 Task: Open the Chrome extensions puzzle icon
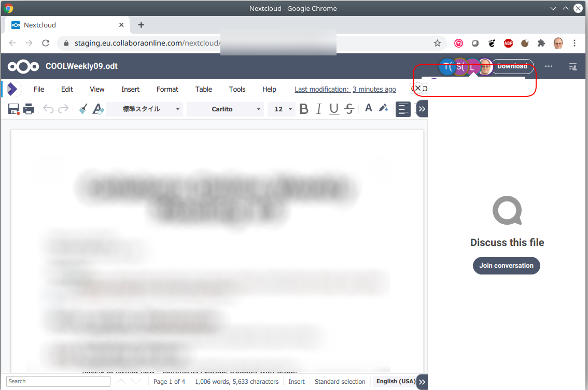click(541, 44)
